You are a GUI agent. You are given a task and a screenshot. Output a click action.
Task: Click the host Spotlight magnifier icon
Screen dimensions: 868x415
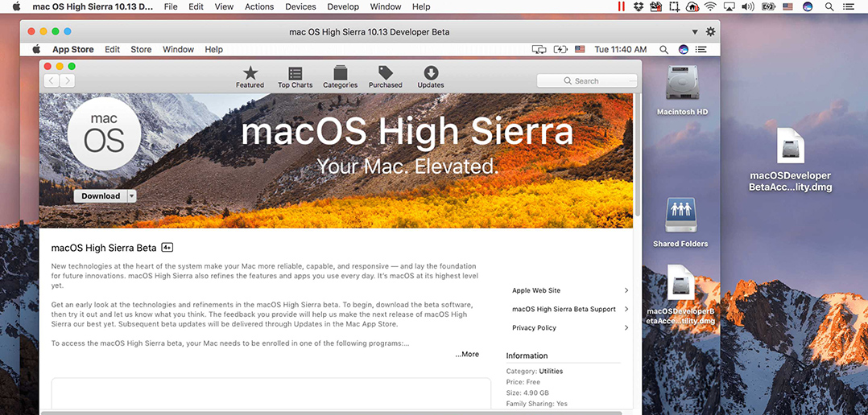tap(829, 6)
